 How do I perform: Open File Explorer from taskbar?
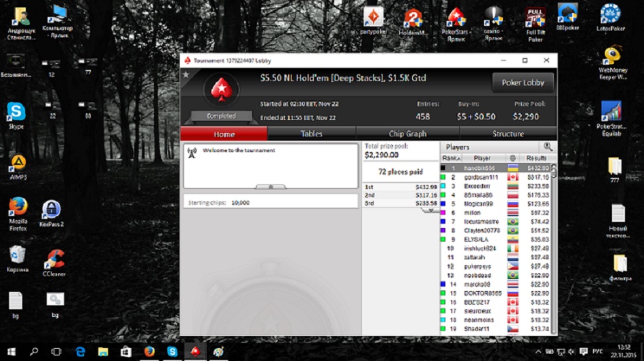102,351
